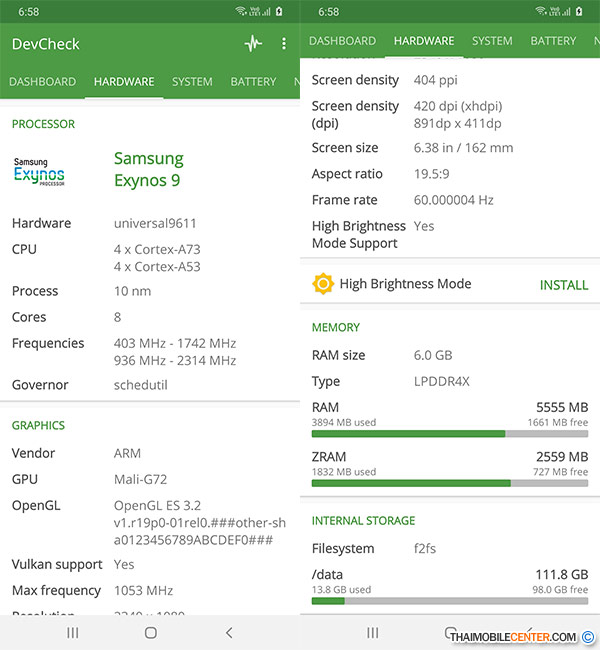Tap the RAM usage progress bar
Image resolution: width=600 pixels, height=650 pixels.
coord(450,434)
